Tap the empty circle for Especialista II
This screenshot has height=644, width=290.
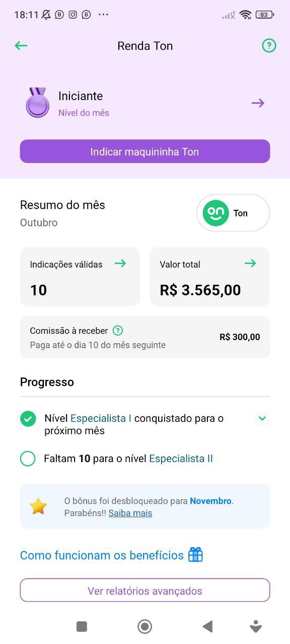pyautogui.click(x=28, y=458)
